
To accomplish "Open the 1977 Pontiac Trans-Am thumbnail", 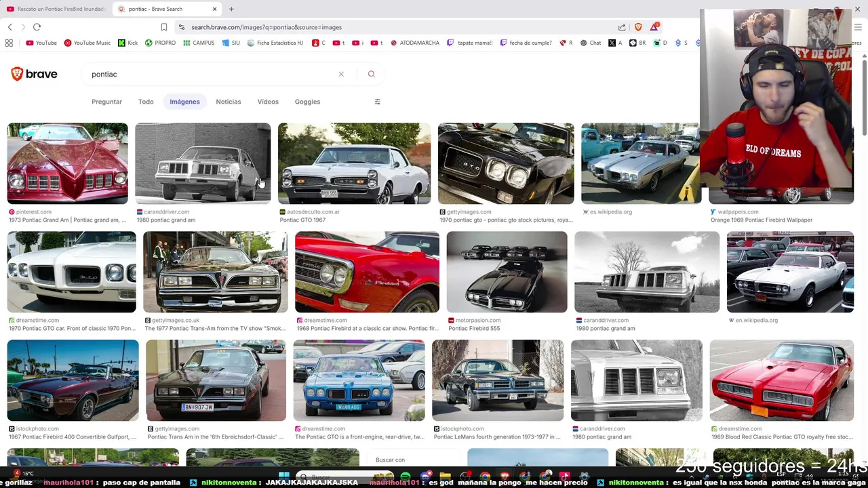I will pos(215,272).
